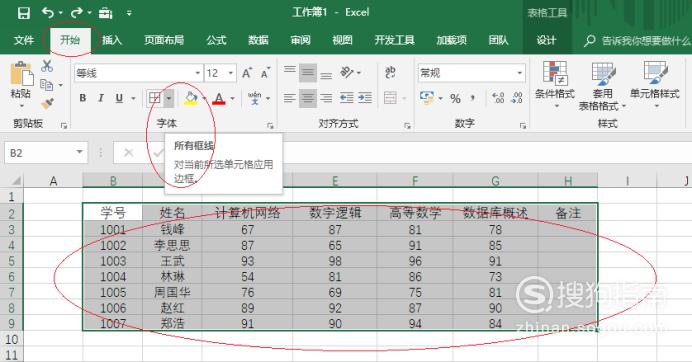Click the Cut scissors icon
Viewport: 692px width, 362px height.
coord(47,66)
